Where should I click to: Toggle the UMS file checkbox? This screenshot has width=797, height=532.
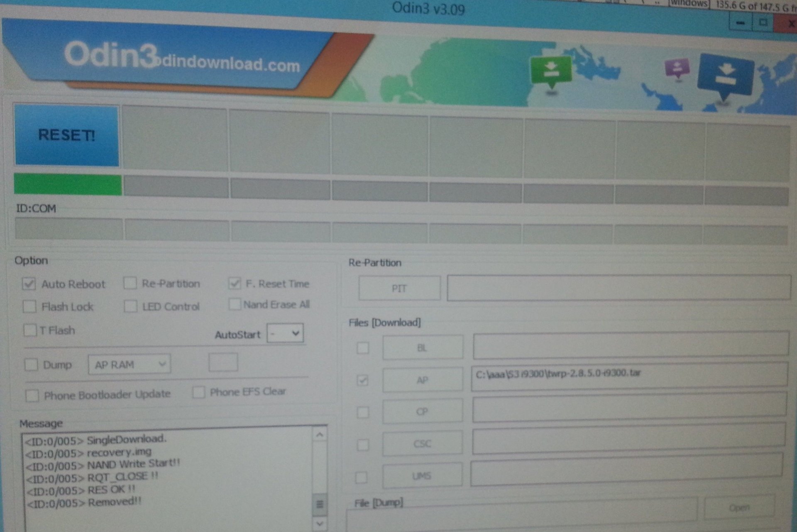pyautogui.click(x=362, y=477)
